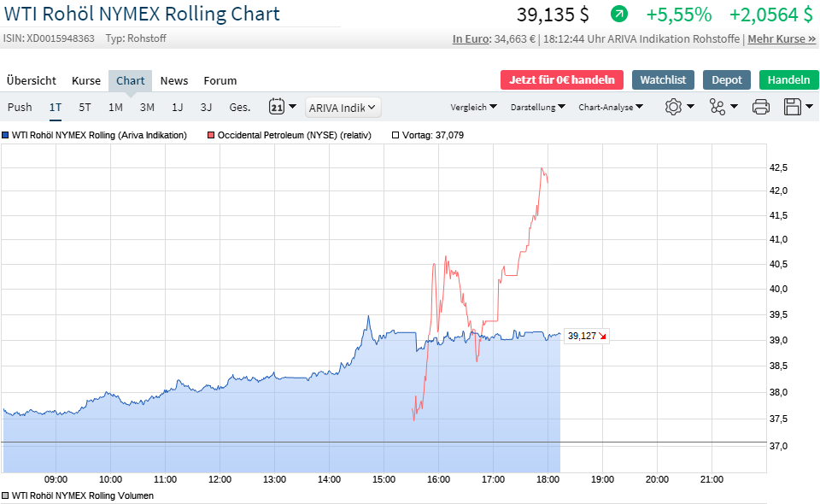Select the Ges. period option

[239, 107]
